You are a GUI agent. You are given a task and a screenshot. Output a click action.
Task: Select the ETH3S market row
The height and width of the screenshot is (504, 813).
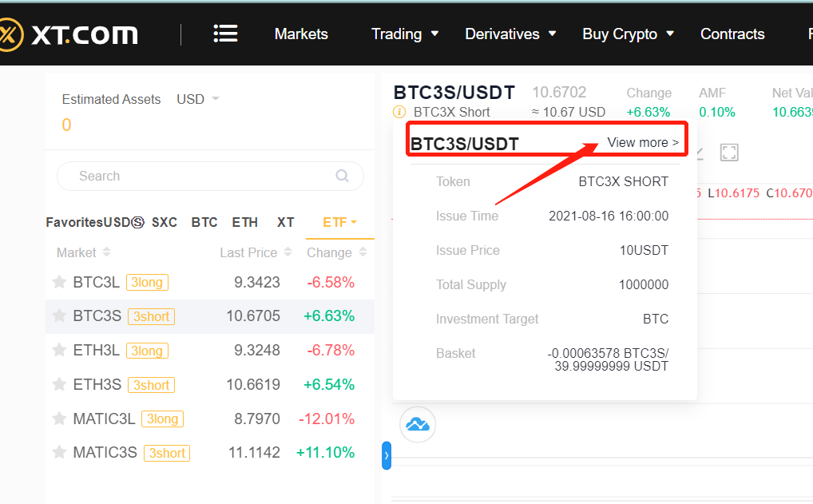tap(209, 385)
